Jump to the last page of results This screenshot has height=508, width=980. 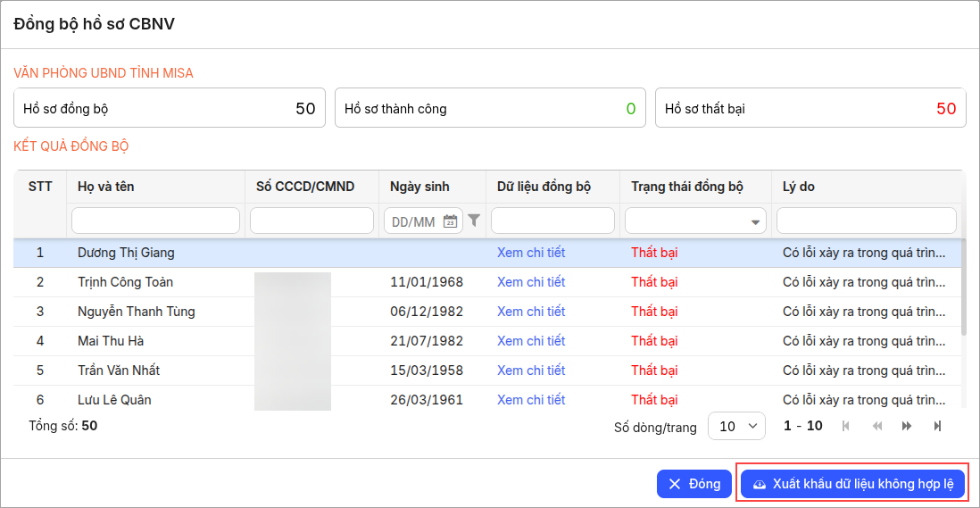(937, 427)
